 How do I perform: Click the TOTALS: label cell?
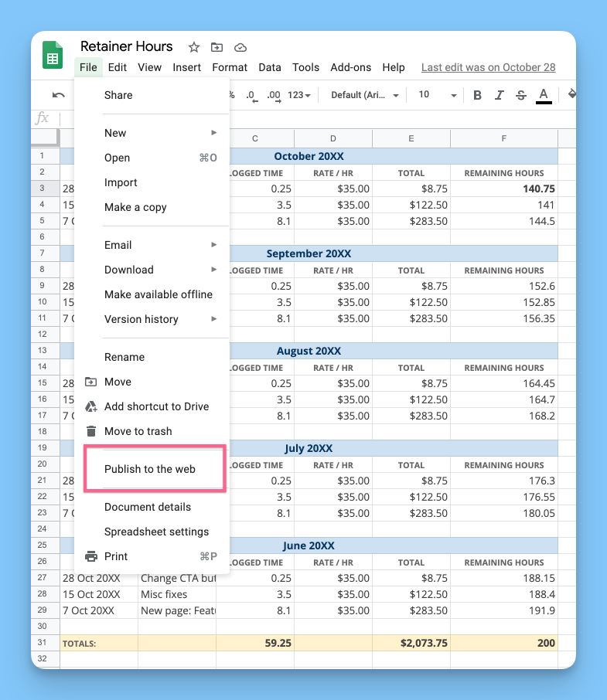99,643
